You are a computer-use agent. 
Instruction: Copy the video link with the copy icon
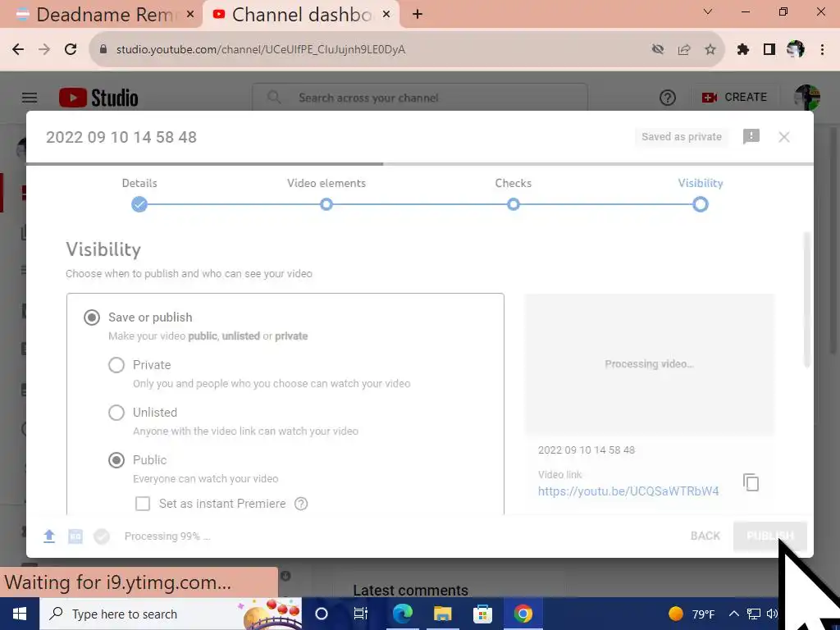pos(751,482)
